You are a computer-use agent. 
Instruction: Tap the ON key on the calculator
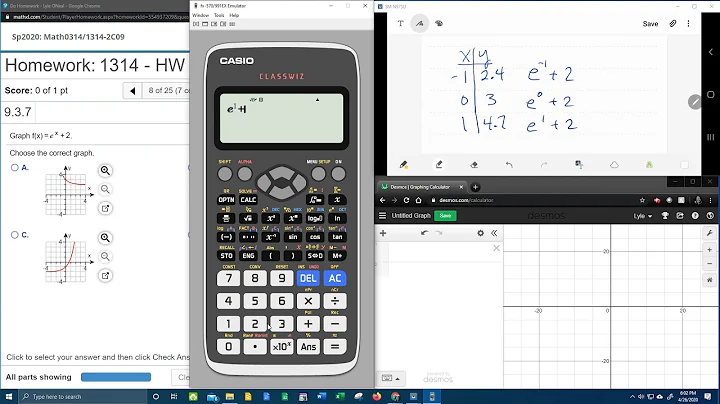click(338, 174)
